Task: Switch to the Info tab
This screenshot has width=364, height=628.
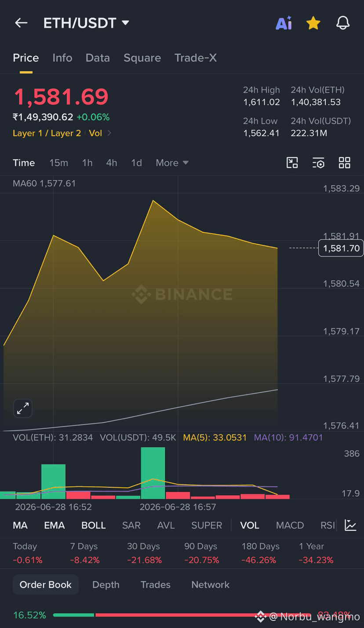Action: point(62,58)
